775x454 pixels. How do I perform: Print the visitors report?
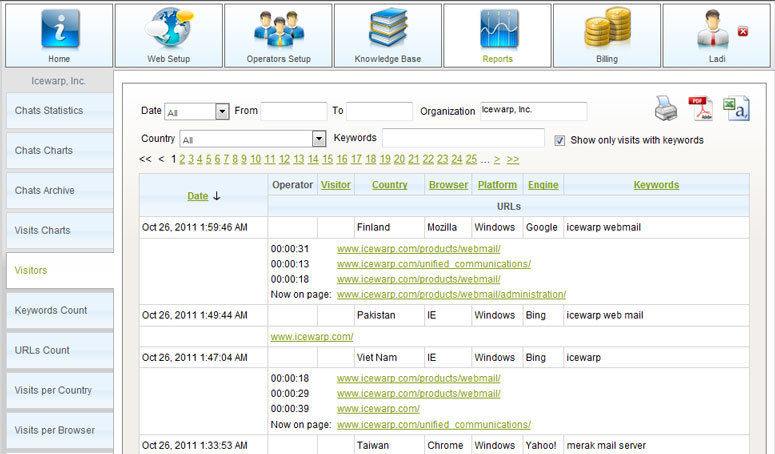click(x=666, y=108)
